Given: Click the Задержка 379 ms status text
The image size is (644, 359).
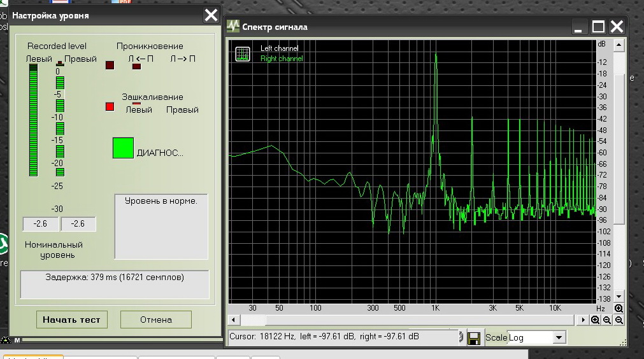Looking at the screenshot, I should pyautogui.click(x=115, y=277).
